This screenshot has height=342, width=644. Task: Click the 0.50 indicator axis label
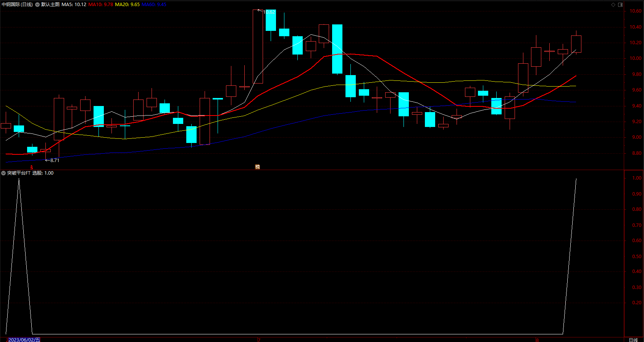[x=637, y=257]
